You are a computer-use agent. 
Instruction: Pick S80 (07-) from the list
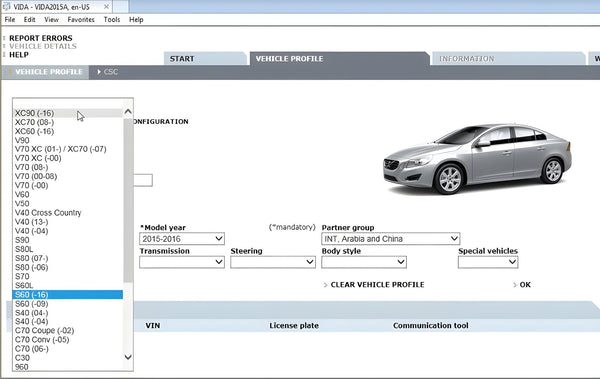click(68, 258)
